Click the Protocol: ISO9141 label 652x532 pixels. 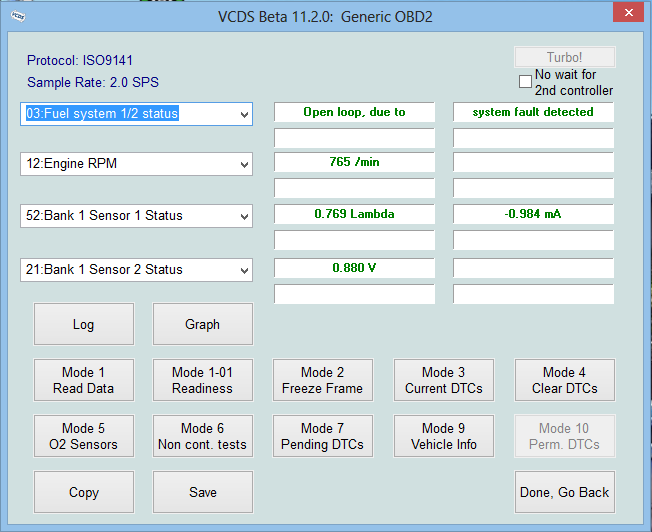point(80,61)
